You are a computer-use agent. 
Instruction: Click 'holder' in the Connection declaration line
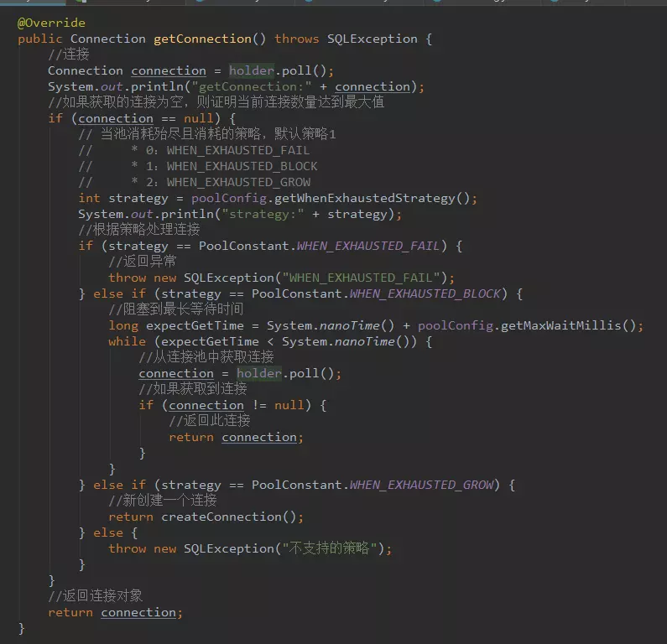point(252,70)
